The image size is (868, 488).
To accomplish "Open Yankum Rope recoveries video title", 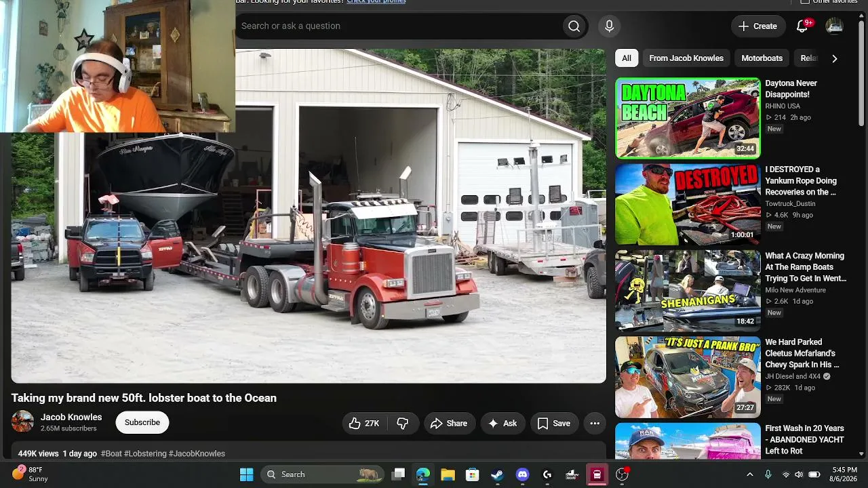I will pos(801,181).
